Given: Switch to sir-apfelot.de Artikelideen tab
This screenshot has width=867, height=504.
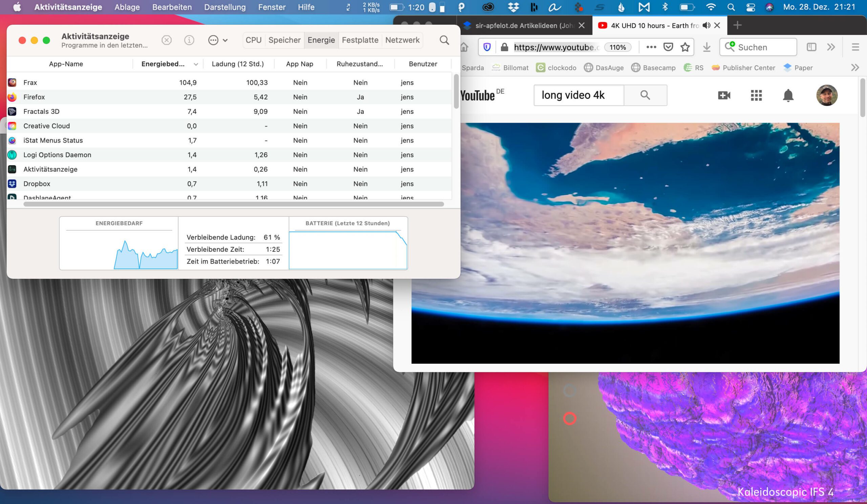Looking at the screenshot, I should coord(524,25).
